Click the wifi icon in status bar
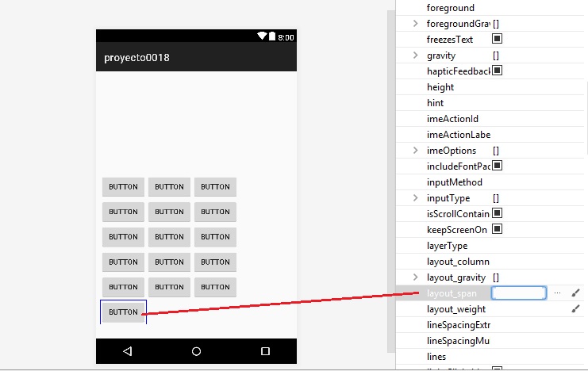This screenshot has width=588, height=371. pyautogui.click(x=262, y=36)
